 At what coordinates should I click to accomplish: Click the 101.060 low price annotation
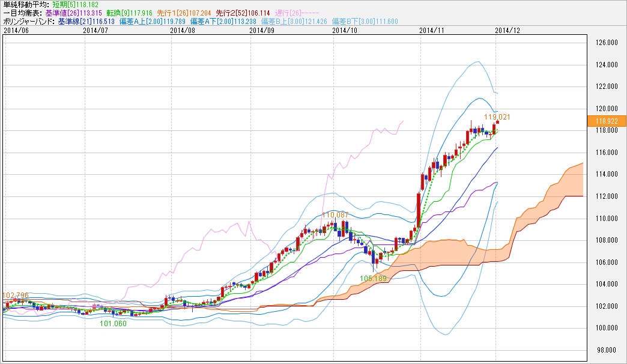(113, 323)
